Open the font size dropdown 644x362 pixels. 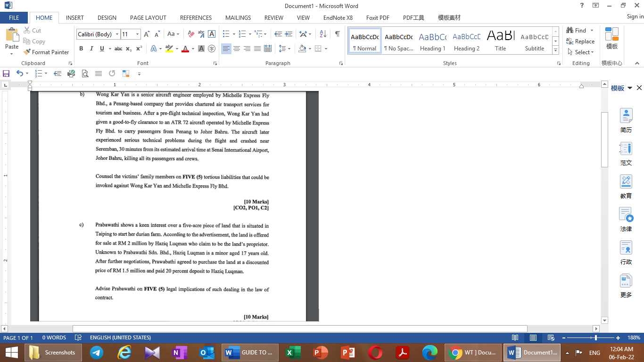coord(138,34)
